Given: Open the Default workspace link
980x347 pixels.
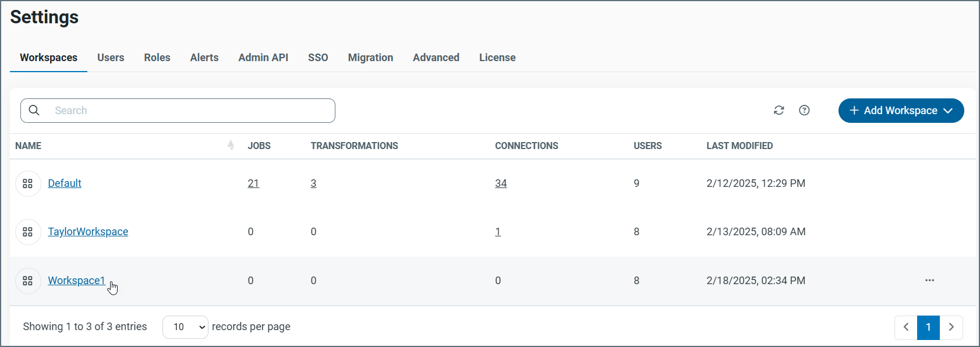Looking at the screenshot, I should click(x=65, y=183).
